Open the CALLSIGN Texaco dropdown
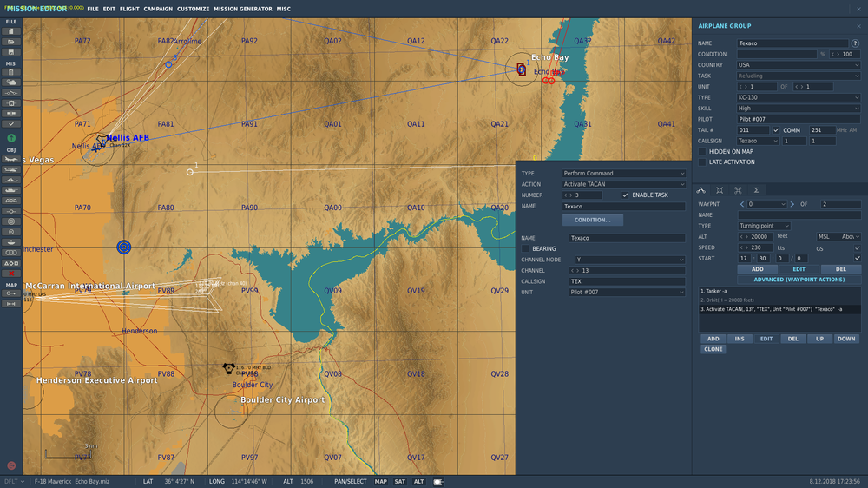 pos(758,142)
